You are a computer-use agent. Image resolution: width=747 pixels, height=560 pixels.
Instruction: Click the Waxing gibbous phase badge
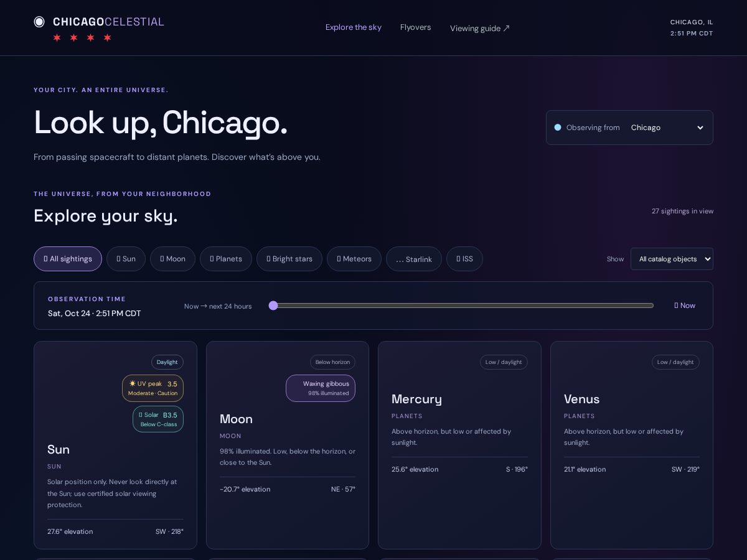(321, 388)
